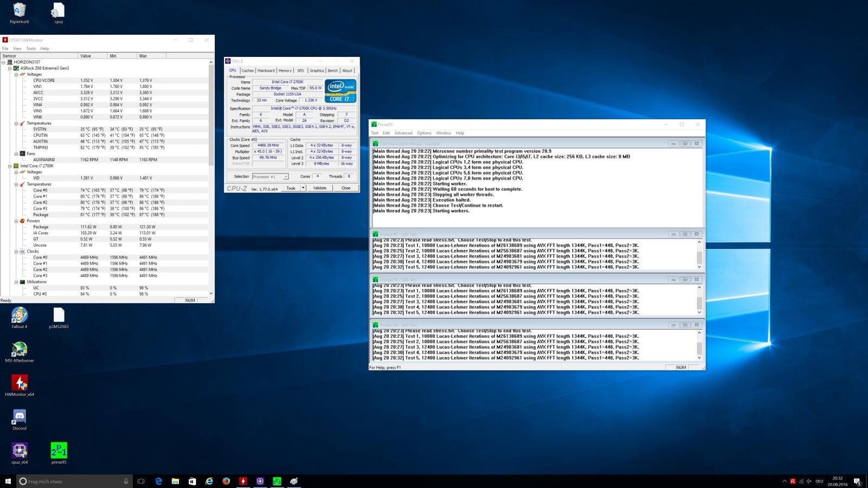Launch the prime95 desktop shortcut

tap(59, 453)
